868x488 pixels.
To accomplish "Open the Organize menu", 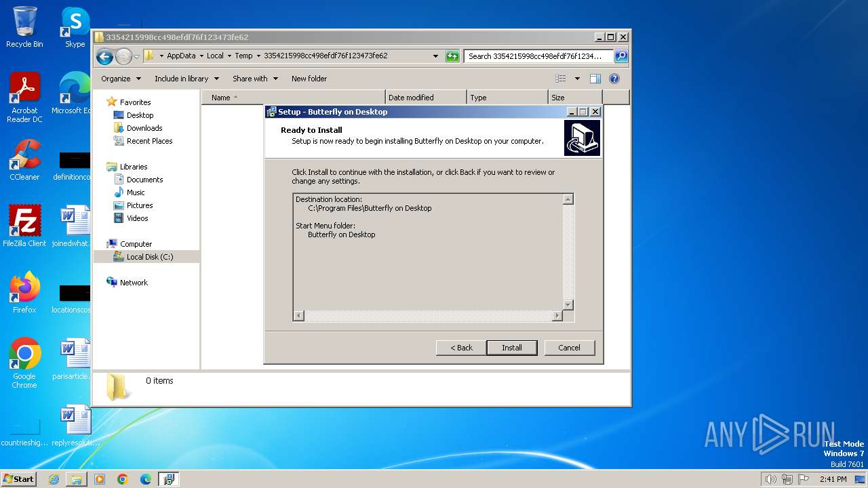I will click(121, 79).
